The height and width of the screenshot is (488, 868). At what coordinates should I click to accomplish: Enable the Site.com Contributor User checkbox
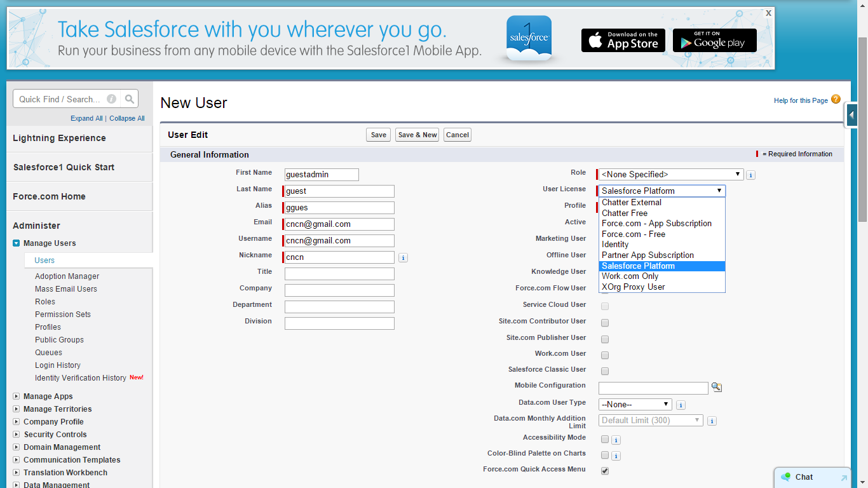tap(605, 323)
